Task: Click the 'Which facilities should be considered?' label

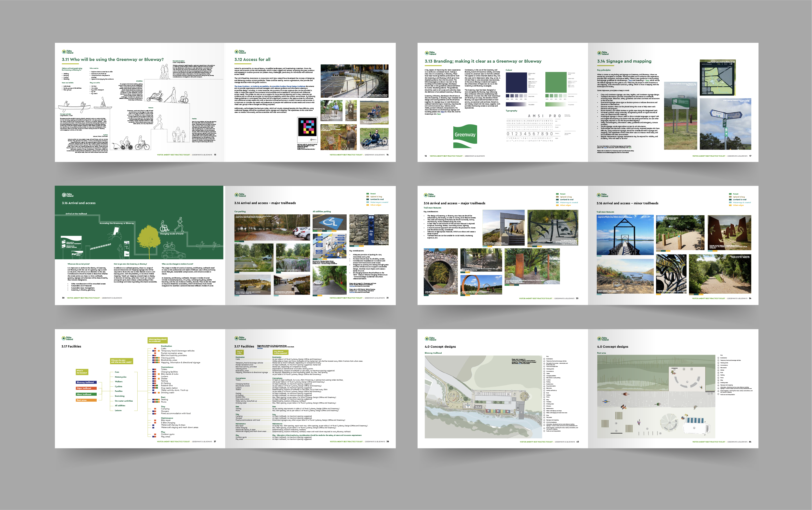Action: 157,340
